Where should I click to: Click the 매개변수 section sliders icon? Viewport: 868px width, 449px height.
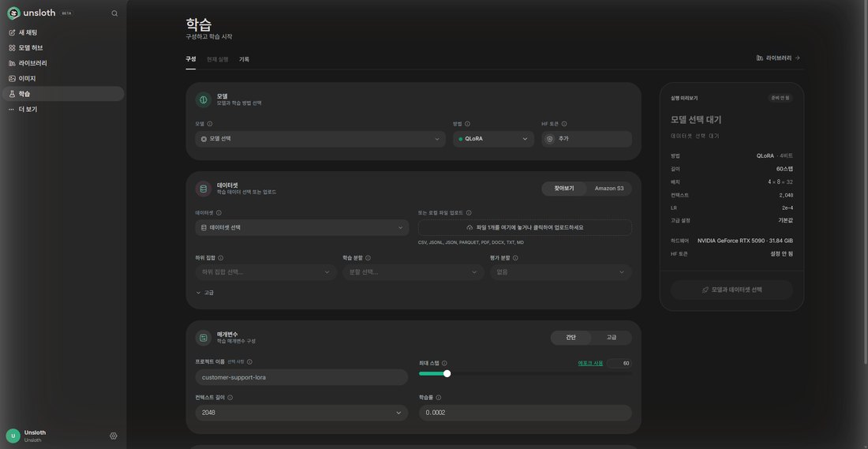pos(203,338)
